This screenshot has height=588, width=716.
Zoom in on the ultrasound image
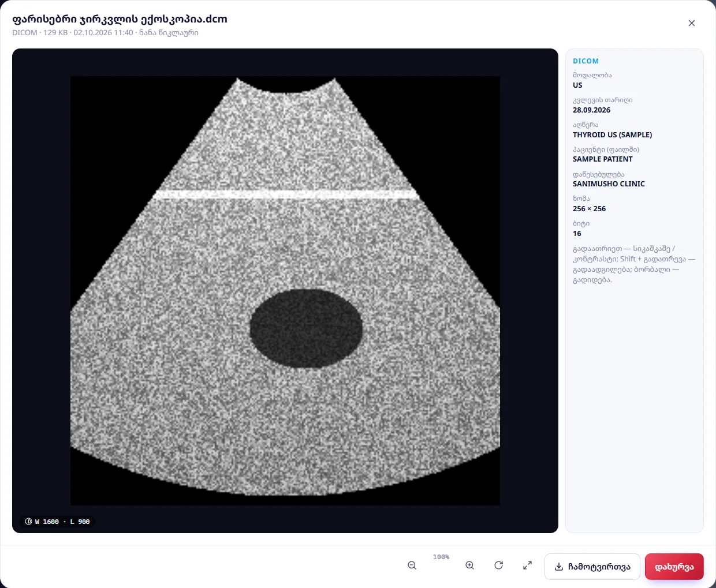click(469, 565)
